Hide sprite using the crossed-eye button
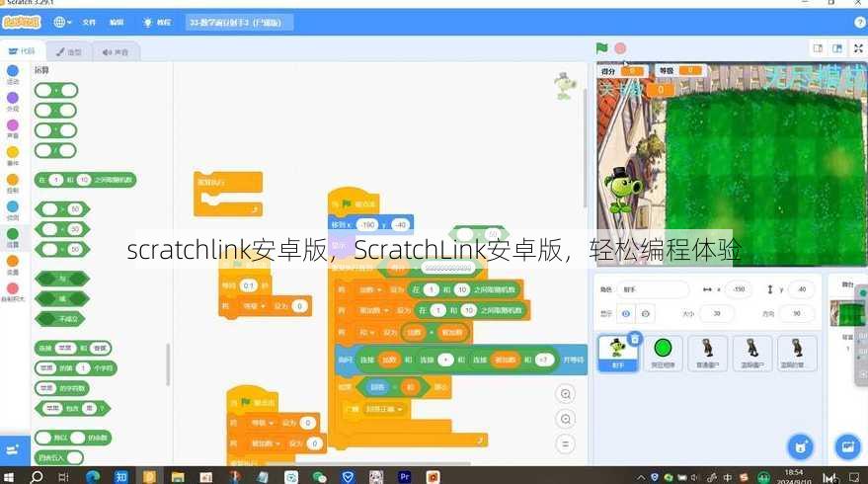 point(646,313)
